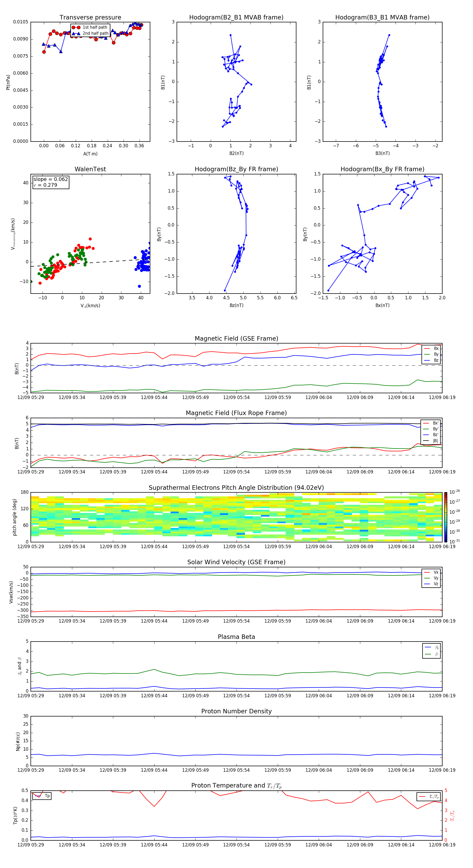Click "B1(nT)" label of the B2_B1 hodogram
Viewport: 473px width, 868px height.
pyautogui.click(x=163, y=82)
